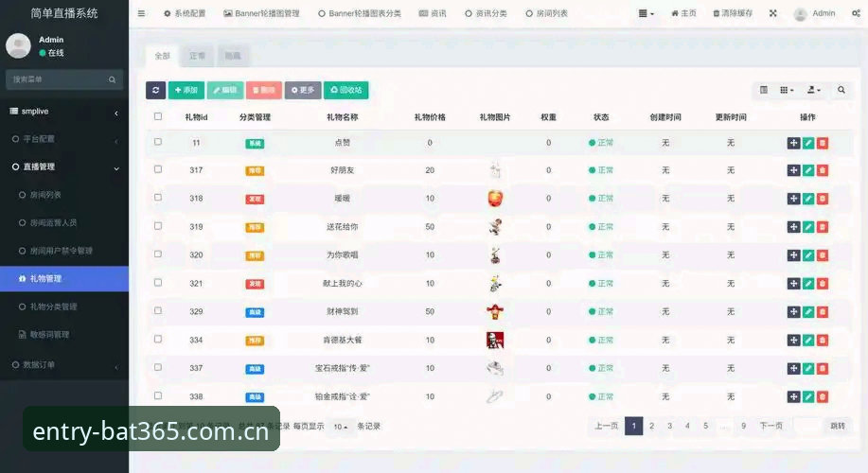Edit gift row 329

click(x=808, y=312)
